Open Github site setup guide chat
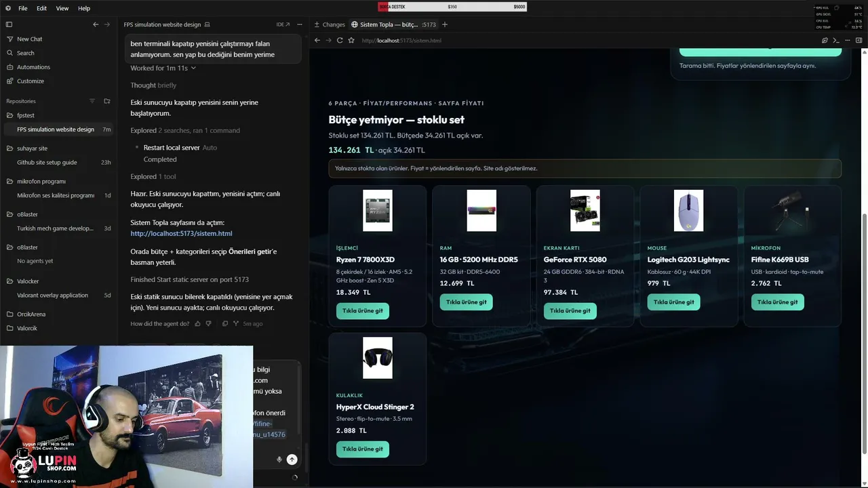868x488 pixels. tap(58, 162)
